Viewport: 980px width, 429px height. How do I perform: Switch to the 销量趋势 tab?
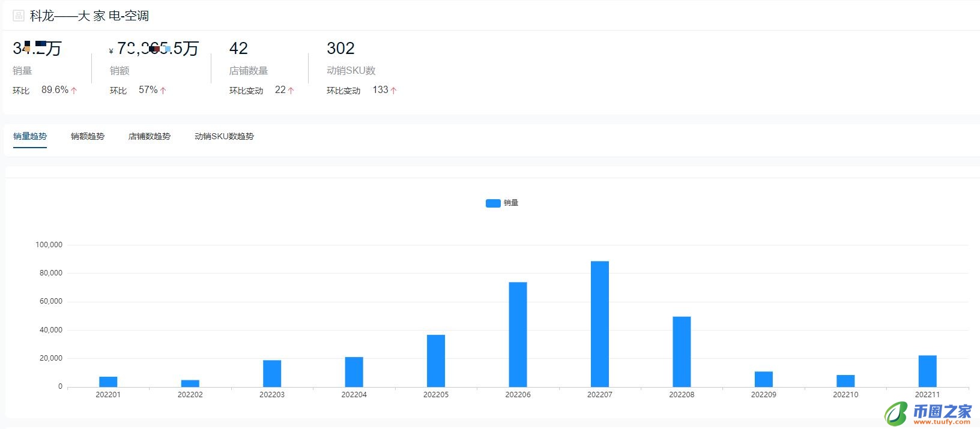(x=30, y=136)
